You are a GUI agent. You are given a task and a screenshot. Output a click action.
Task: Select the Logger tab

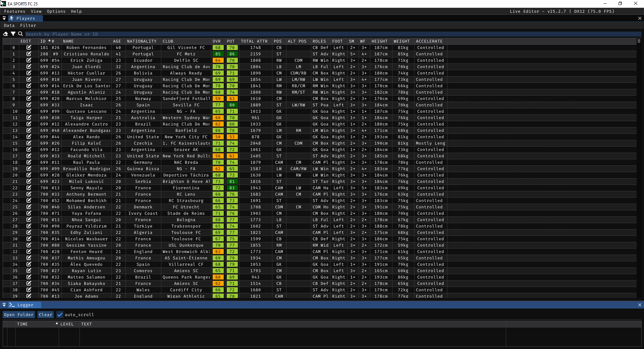coord(25,305)
